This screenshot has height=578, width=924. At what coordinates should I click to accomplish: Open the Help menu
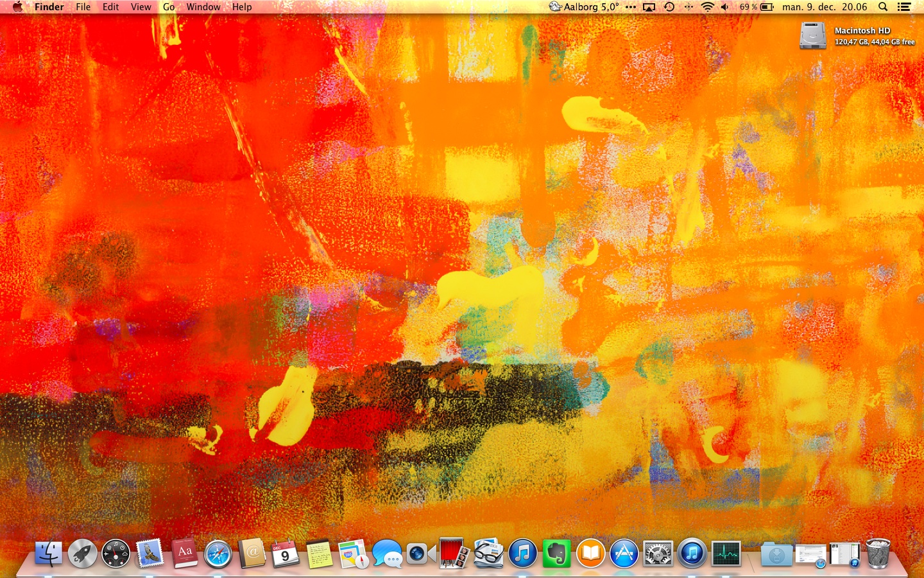[x=242, y=7]
